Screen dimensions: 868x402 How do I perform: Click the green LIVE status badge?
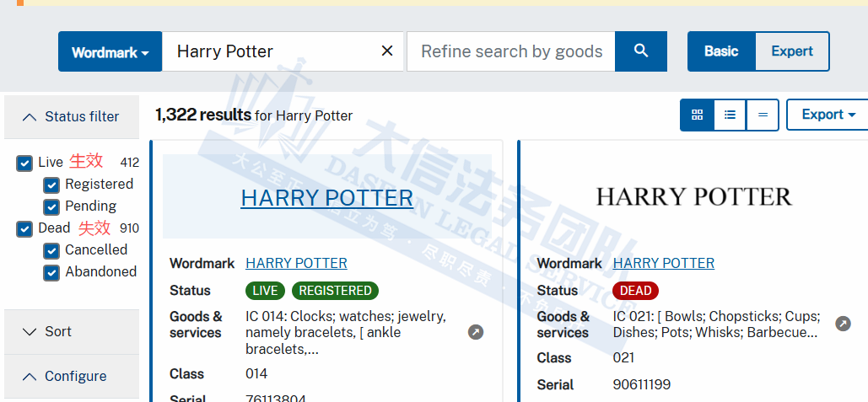click(265, 291)
